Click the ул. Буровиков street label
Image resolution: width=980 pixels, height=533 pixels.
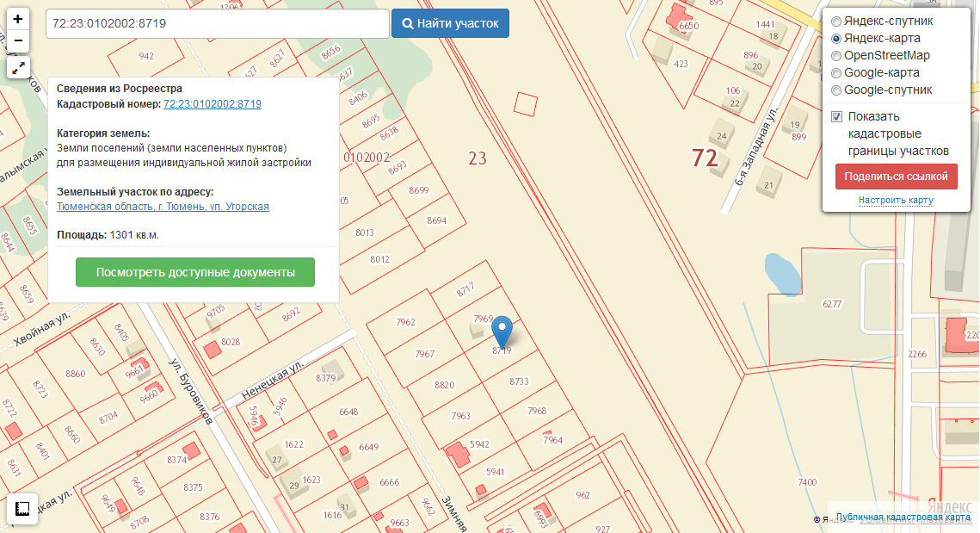191,393
